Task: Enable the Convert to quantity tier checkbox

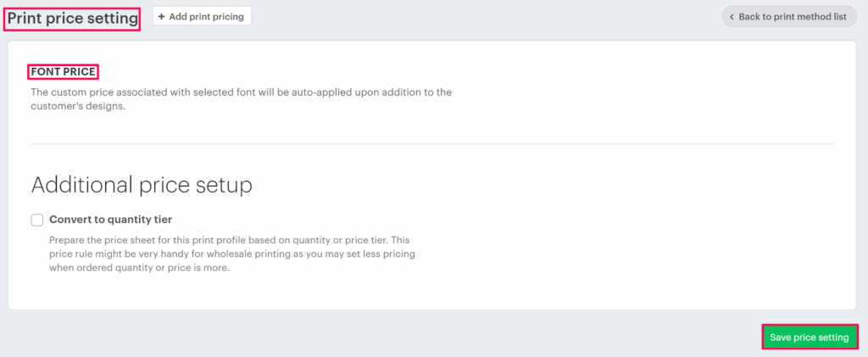Action: point(37,220)
